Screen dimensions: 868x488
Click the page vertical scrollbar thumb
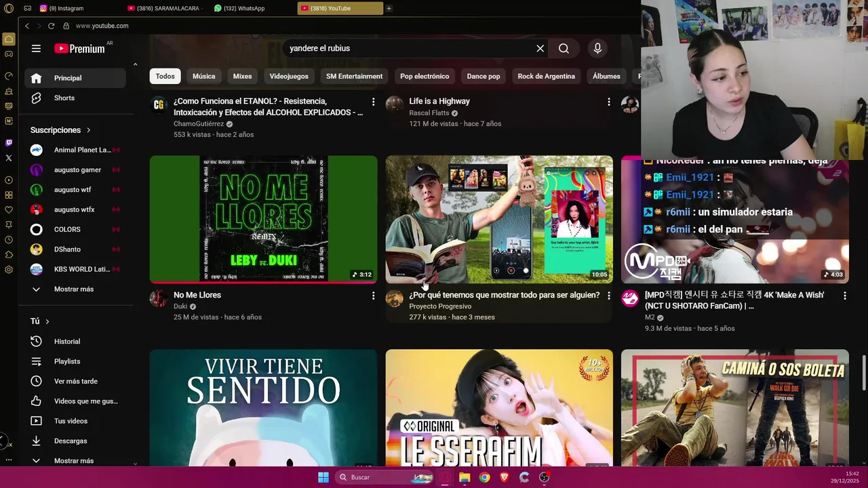click(863, 372)
